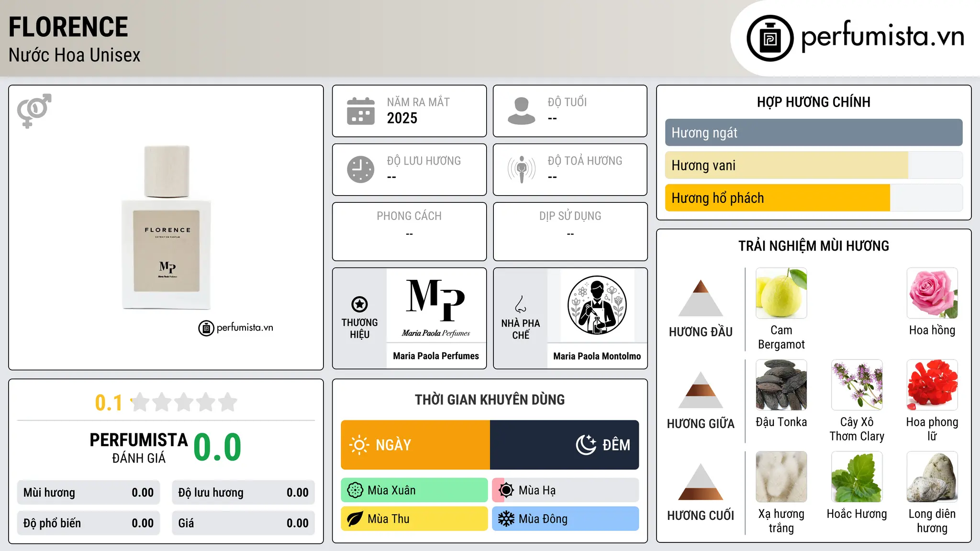Click the clock icon for longevity
The height and width of the screenshot is (551, 980).
[361, 169]
